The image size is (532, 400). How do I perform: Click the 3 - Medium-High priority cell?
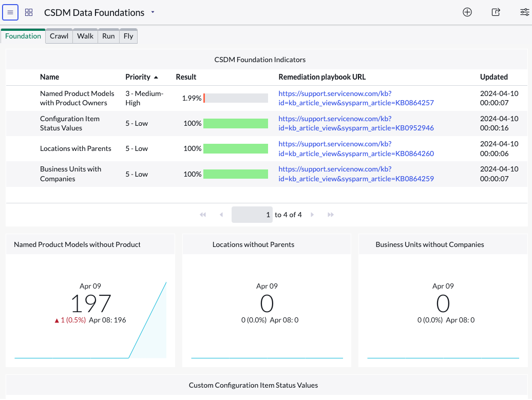tap(144, 98)
